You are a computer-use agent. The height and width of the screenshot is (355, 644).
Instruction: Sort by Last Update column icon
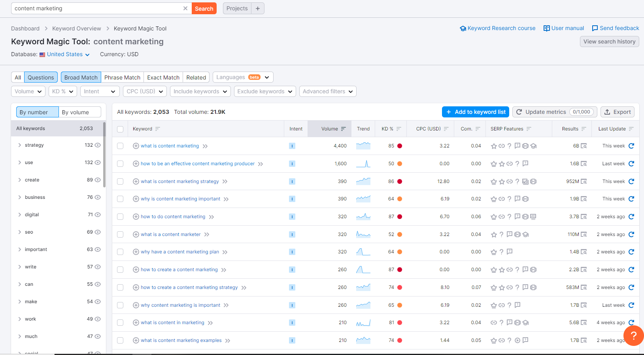631,129
